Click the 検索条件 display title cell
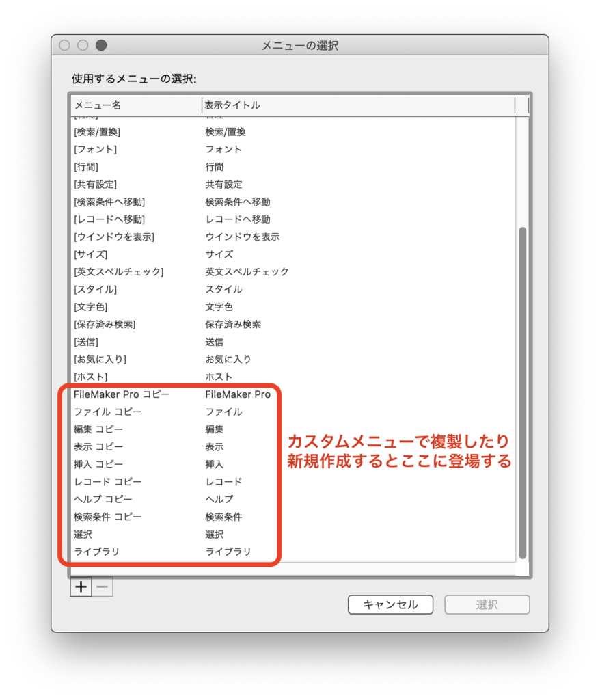Viewport: 600px width, 700px height. click(223, 517)
